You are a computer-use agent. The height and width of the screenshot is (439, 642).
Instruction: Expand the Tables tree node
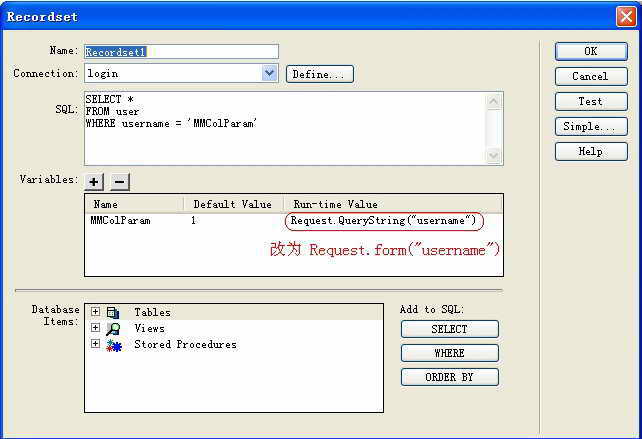coord(95,312)
